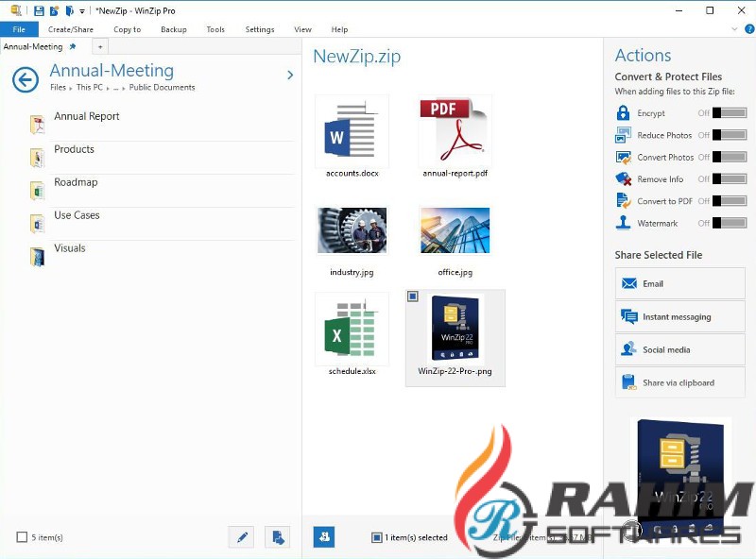
Task: Select the Annual-Meeting tab
Action: (33, 47)
